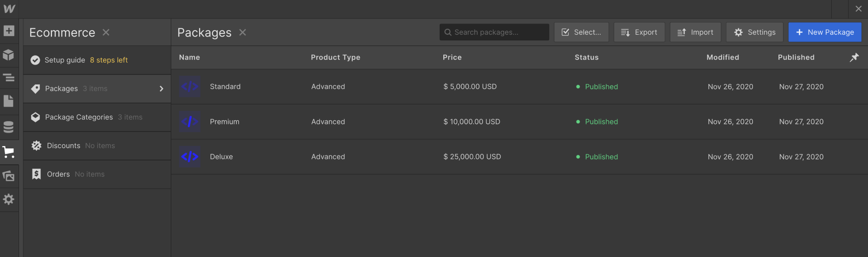Open the Symbols cube panel
The image size is (868, 257).
point(9,55)
